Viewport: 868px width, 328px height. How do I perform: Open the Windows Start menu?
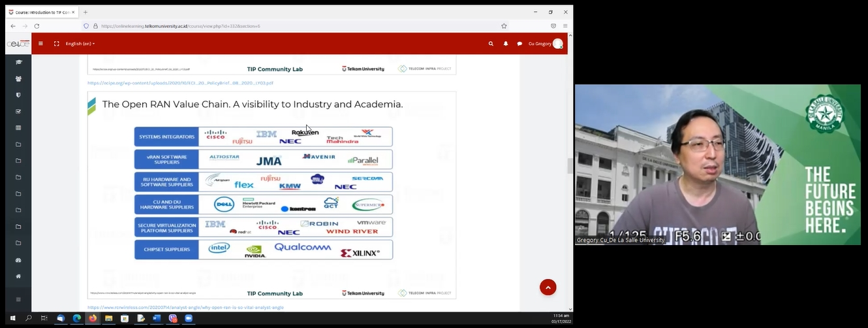tap(12, 318)
